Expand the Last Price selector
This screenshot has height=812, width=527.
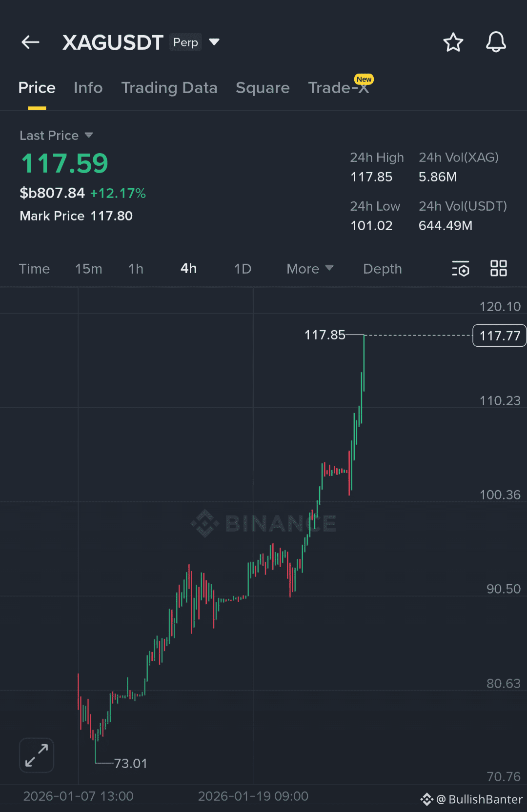point(56,136)
